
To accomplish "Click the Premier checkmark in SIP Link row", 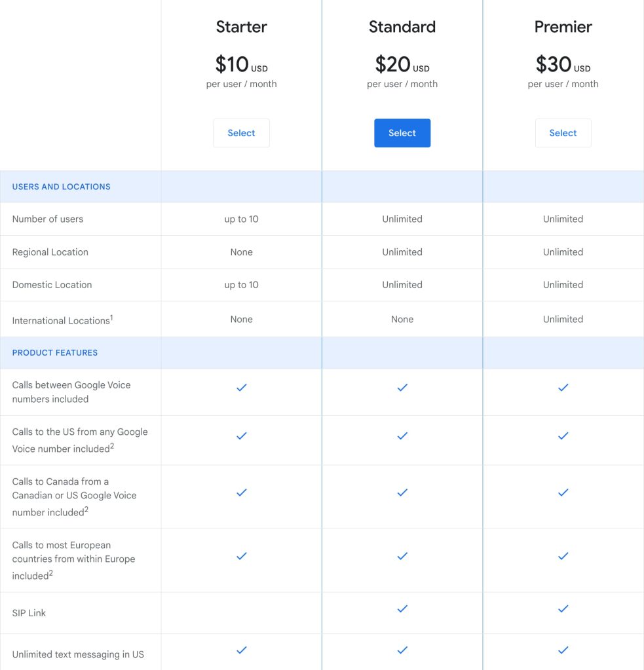I will [563, 609].
